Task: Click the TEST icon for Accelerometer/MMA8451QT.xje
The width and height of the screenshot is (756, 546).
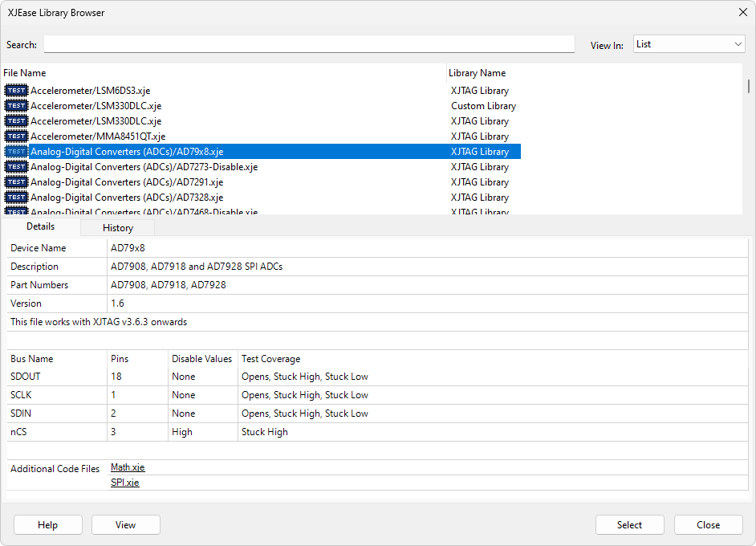Action: tap(16, 136)
